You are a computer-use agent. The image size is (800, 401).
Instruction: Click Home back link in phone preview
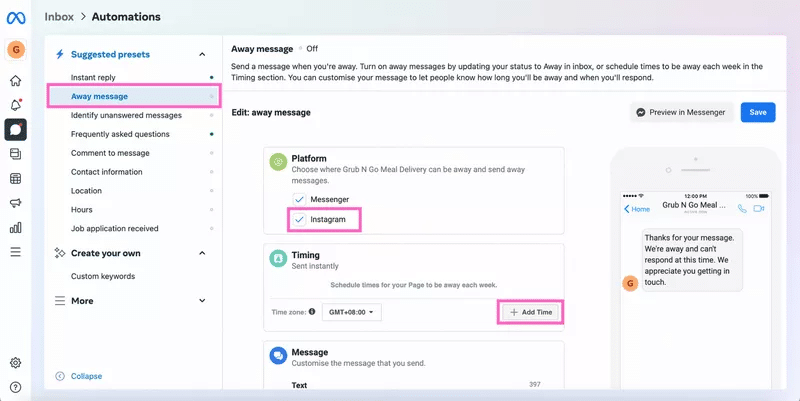[x=637, y=209]
